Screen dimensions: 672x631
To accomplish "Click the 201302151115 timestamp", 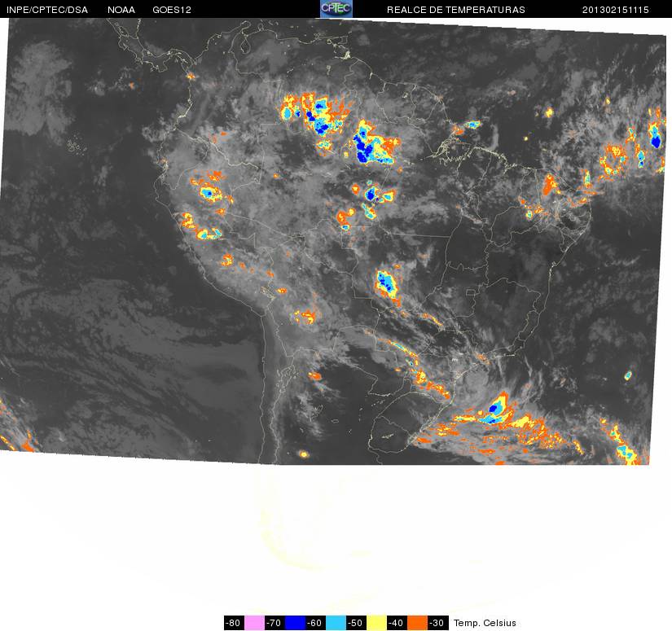I will (x=616, y=10).
